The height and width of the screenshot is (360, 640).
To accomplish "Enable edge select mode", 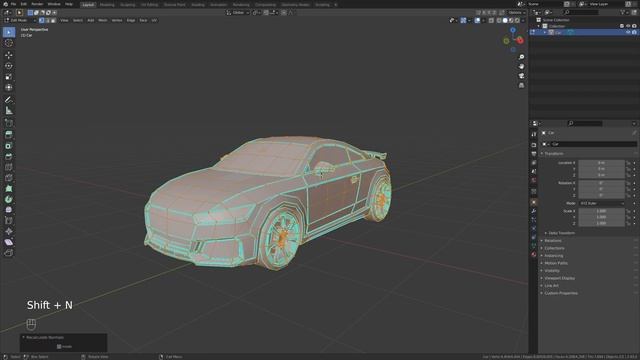I will pos(47,20).
